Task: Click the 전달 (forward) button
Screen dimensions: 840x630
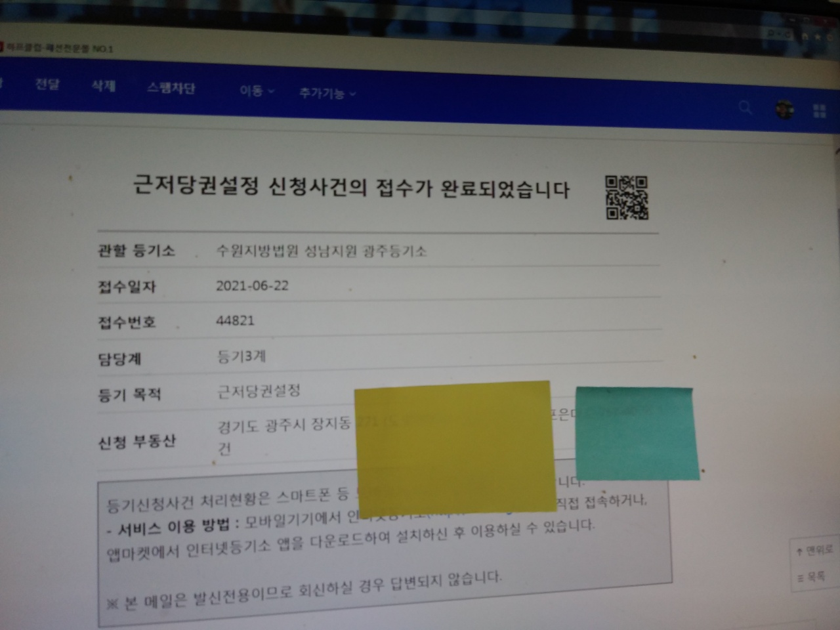Action: coord(47,84)
